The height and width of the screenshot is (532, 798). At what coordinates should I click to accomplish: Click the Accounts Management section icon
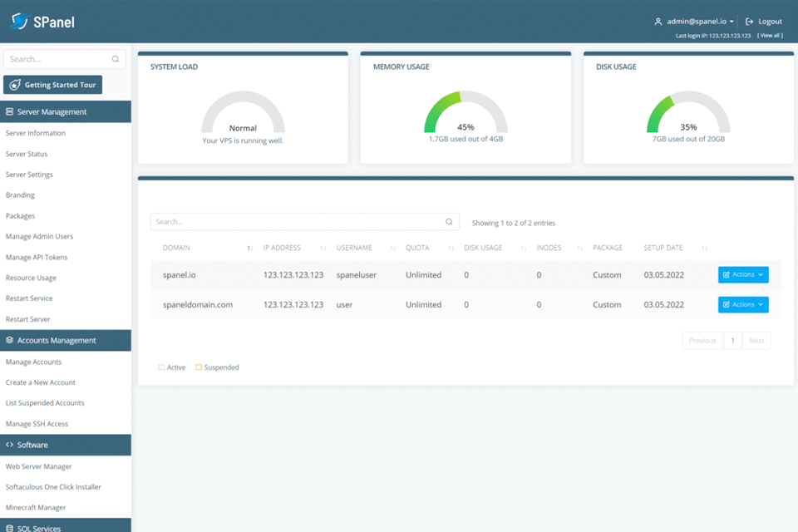pyautogui.click(x=9, y=340)
